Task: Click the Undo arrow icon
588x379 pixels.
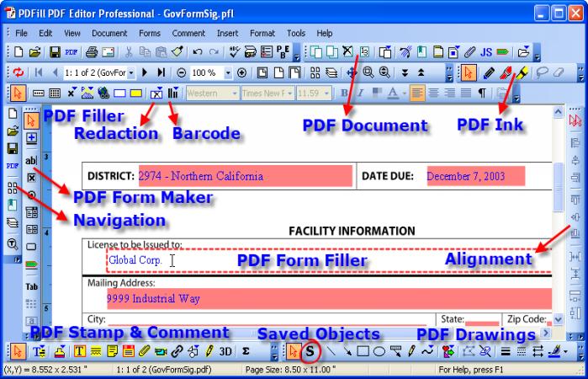Action: (197, 52)
